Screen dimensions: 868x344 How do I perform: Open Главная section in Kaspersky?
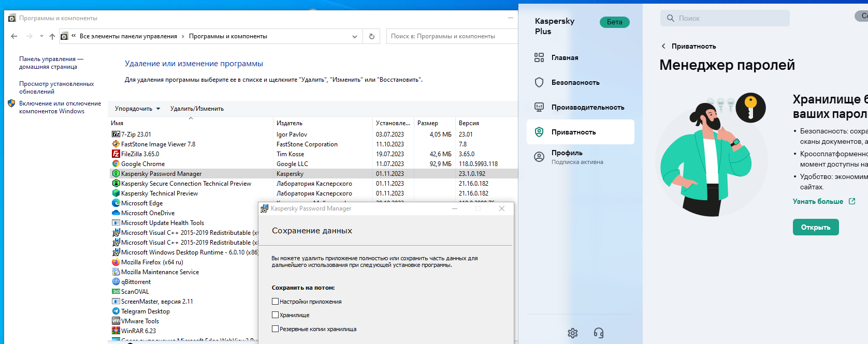581,57
